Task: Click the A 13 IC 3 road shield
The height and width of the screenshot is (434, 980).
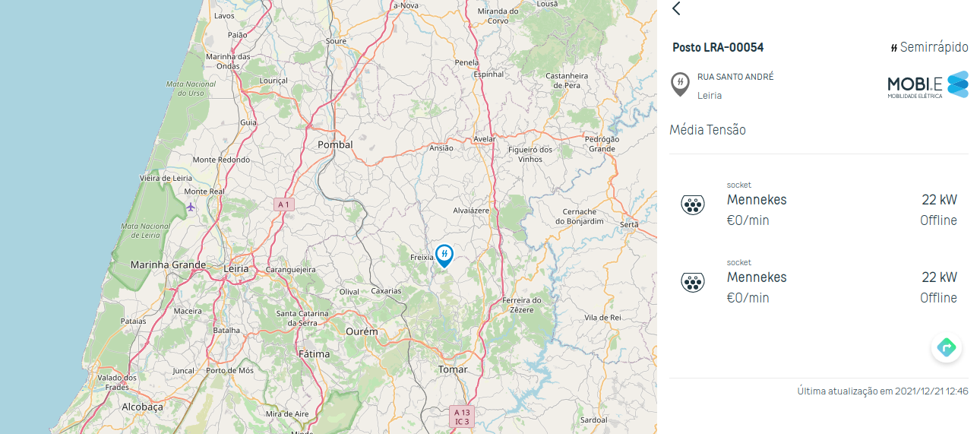Action: [463, 416]
